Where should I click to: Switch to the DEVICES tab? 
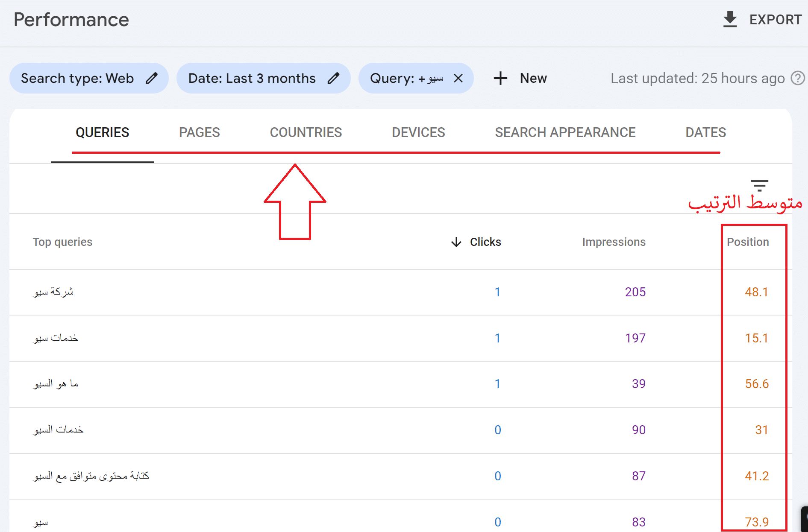click(418, 132)
